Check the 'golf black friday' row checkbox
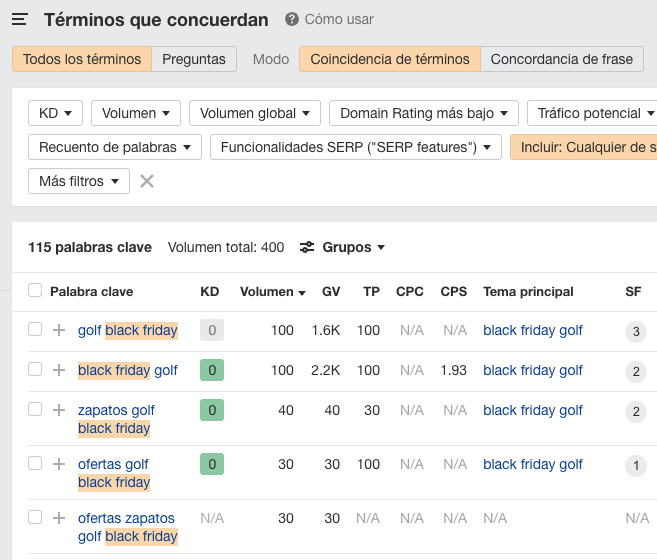Viewport: 657px width, 560px height. point(35,329)
